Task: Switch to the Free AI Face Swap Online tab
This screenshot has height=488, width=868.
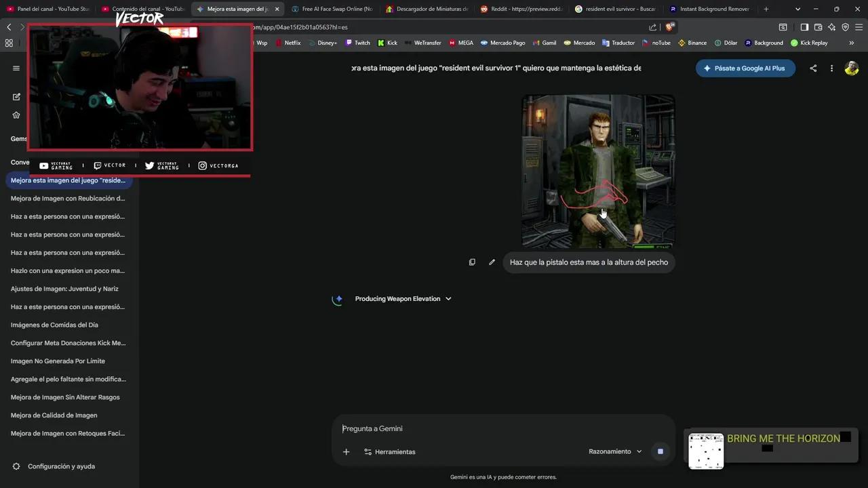Action: [x=332, y=9]
